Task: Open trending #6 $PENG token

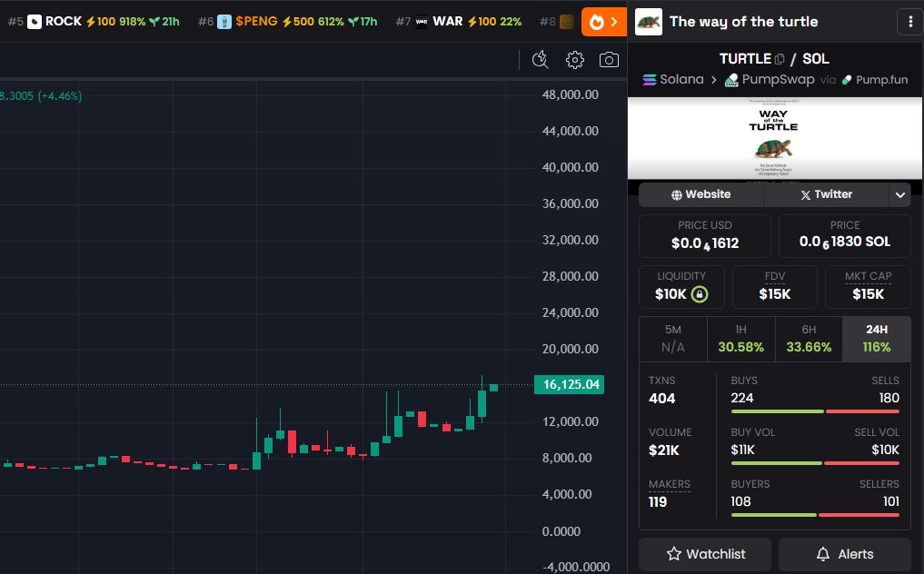Action: [x=288, y=22]
